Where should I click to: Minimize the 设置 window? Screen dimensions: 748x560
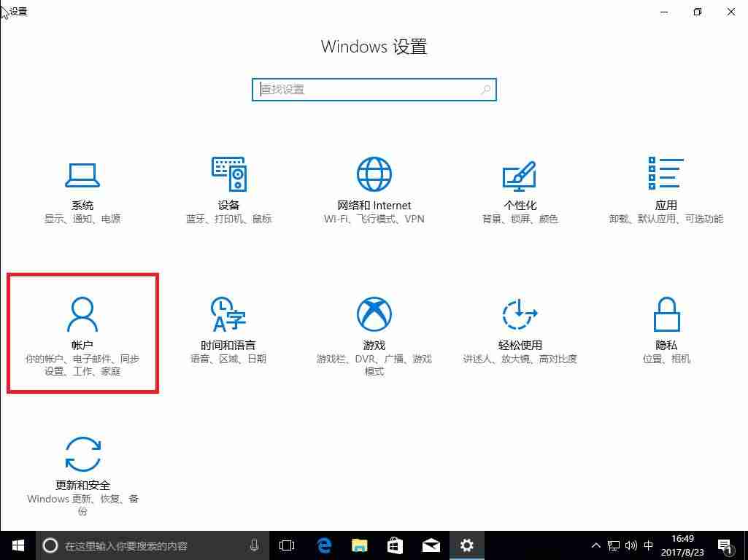[x=664, y=12]
